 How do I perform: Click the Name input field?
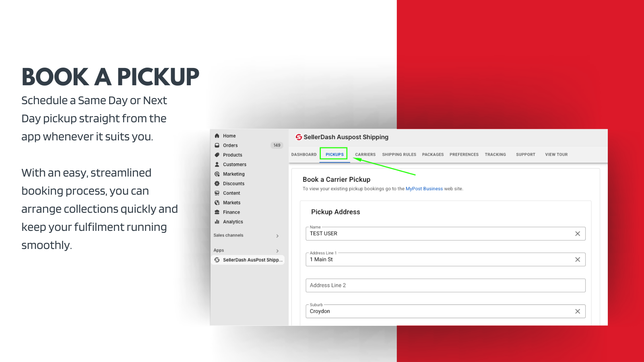(446, 234)
